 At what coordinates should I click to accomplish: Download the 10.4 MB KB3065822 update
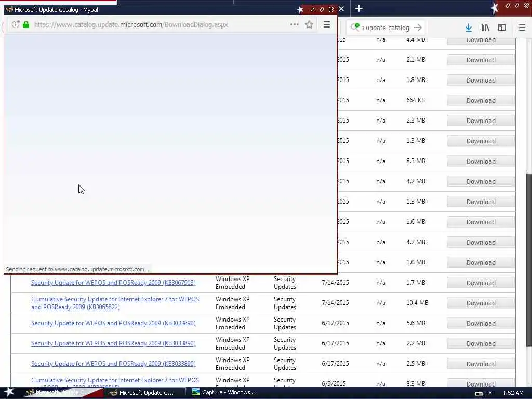point(481,303)
